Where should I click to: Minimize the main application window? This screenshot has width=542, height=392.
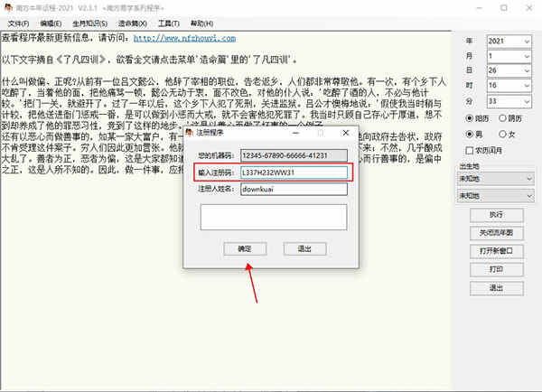[480, 7]
